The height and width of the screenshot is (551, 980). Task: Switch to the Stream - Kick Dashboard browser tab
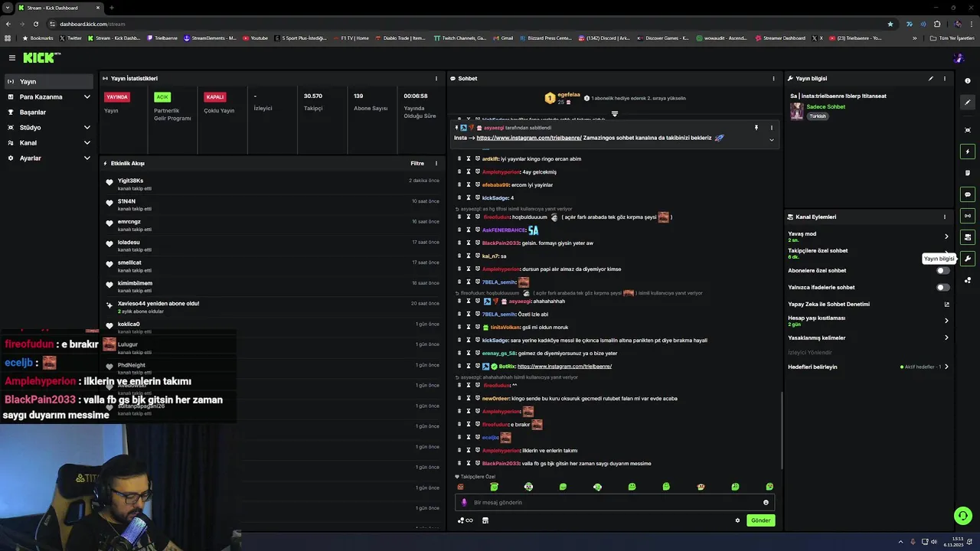[58, 8]
